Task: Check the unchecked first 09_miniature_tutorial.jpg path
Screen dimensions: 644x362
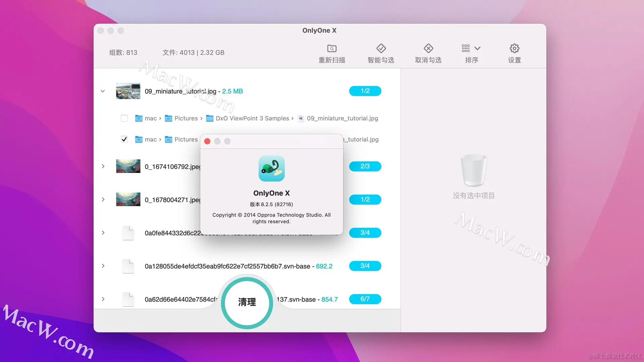Action: pyautogui.click(x=124, y=118)
